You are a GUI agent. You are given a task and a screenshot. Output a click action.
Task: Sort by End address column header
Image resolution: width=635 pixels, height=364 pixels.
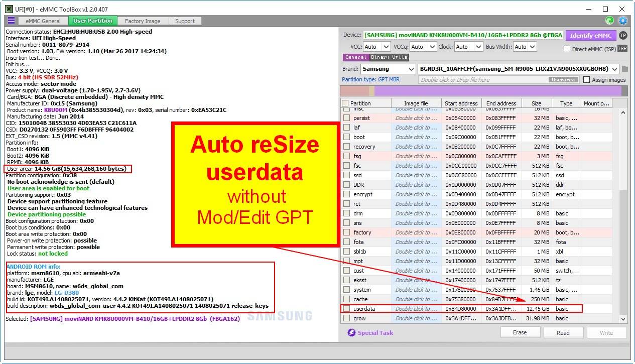[x=501, y=103]
